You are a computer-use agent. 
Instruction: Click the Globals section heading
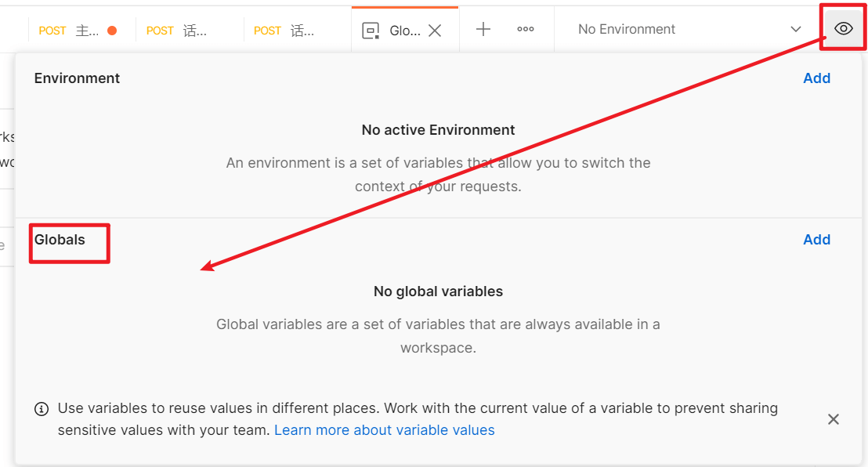pyautogui.click(x=60, y=240)
